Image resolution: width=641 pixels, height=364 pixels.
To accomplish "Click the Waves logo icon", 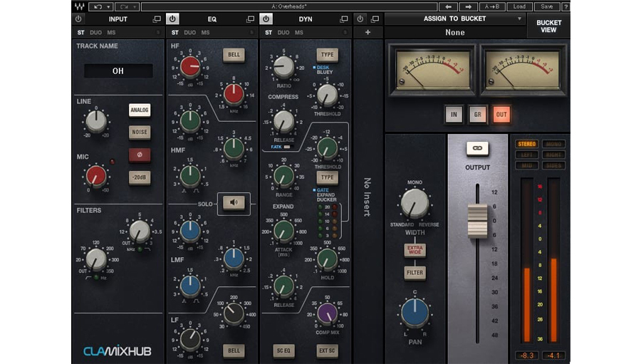I will click(x=79, y=6).
